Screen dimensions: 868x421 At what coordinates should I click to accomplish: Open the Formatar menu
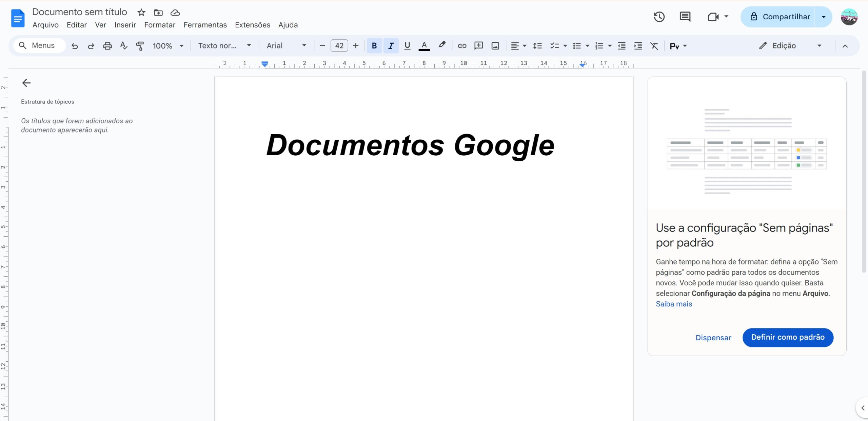[160, 25]
